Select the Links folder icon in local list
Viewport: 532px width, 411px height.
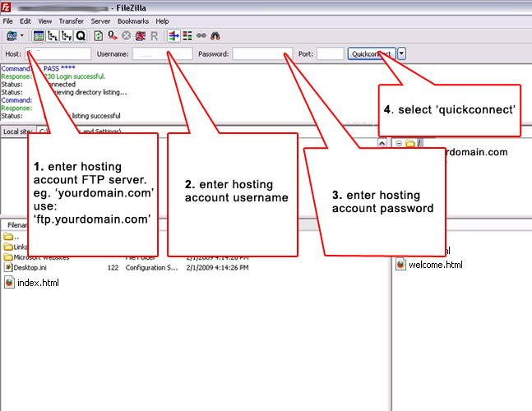pos(8,247)
